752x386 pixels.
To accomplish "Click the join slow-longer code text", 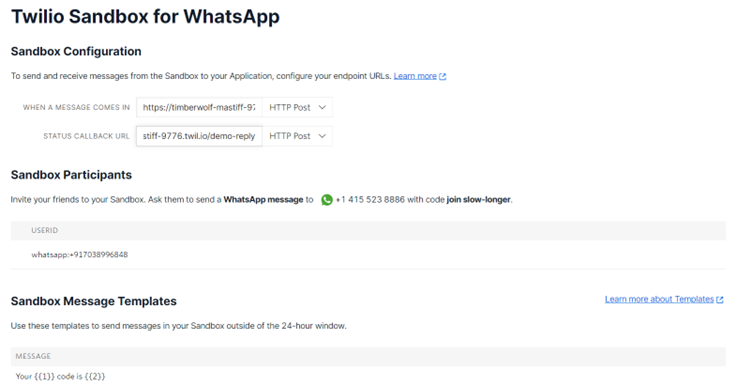I will tap(479, 199).
